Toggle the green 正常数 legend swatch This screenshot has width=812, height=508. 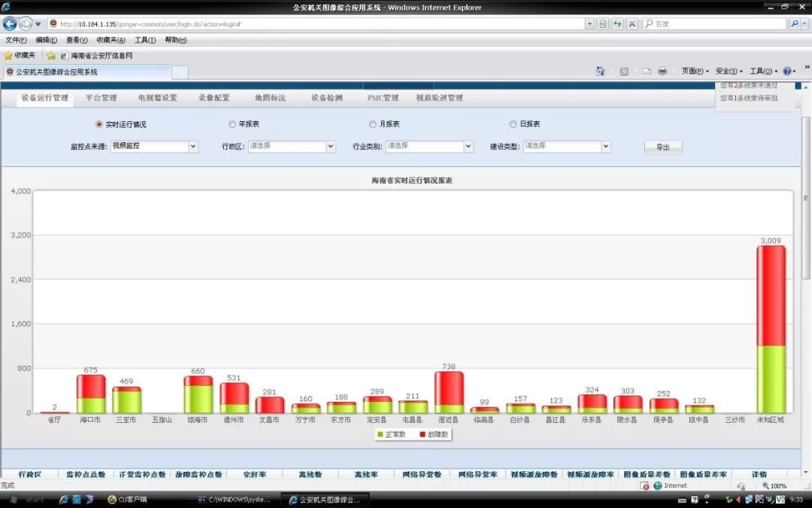click(x=380, y=434)
